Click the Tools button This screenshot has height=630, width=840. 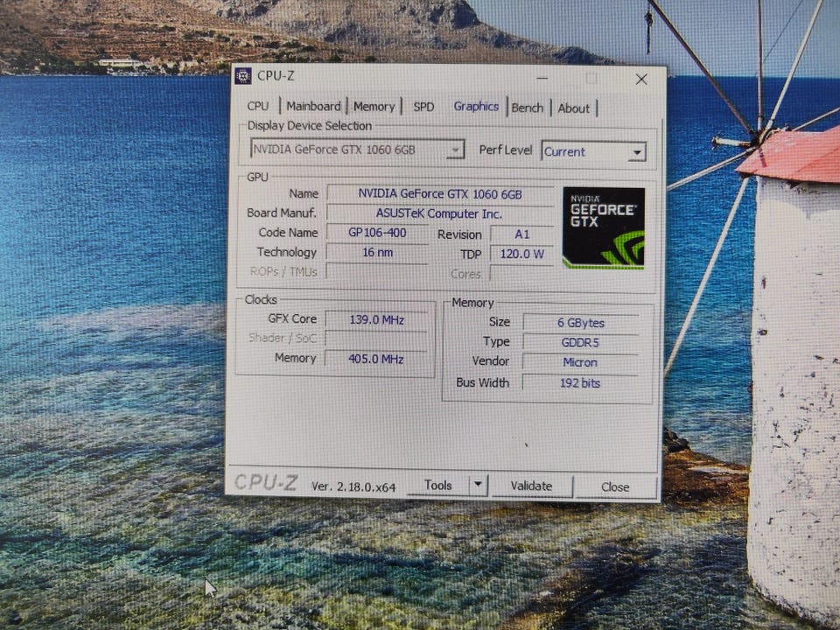point(438,486)
